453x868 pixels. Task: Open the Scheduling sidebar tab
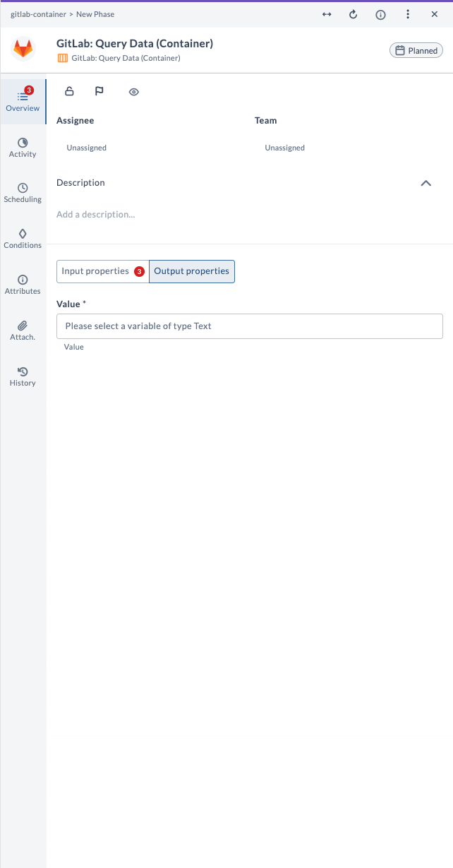click(x=23, y=194)
